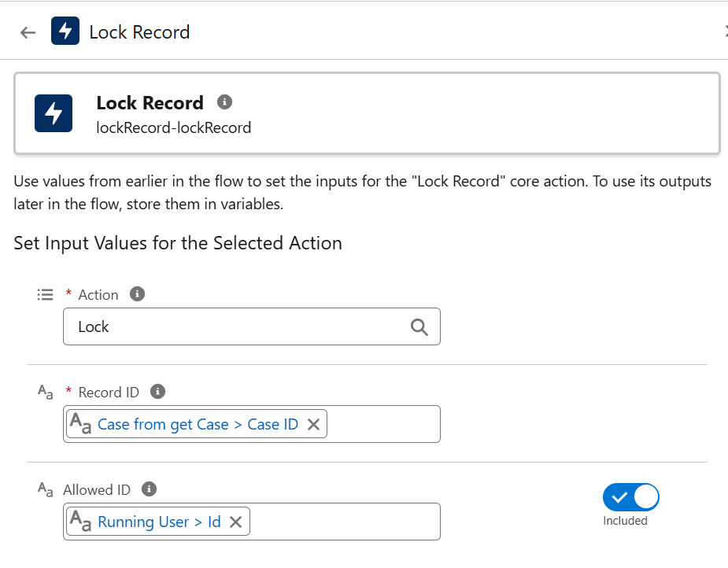The width and height of the screenshot is (728, 568).
Task: Click the Lock Record card lightning icon
Action: point(54,113)
